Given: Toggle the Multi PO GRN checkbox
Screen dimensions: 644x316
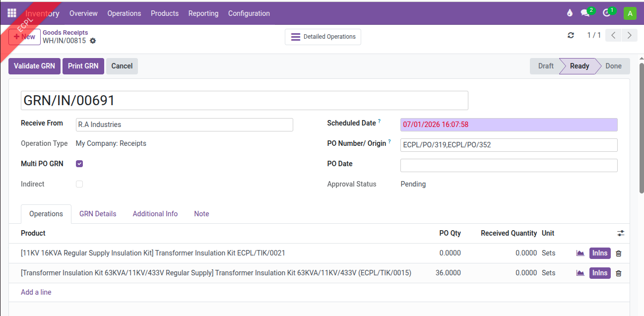Looking at the screenshot, I should pyautogui.click(x=79, y=164).
